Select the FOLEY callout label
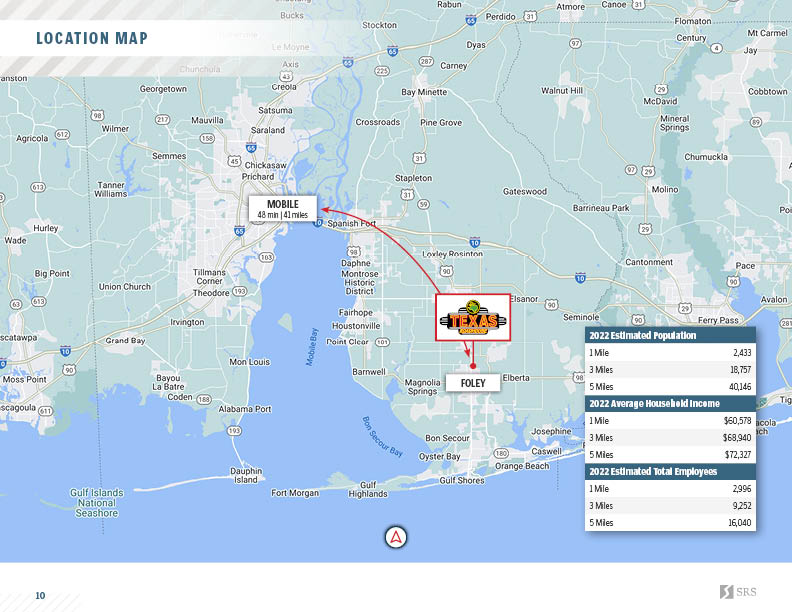This screenshot has width=792, height=612. (x=473, y=383)
